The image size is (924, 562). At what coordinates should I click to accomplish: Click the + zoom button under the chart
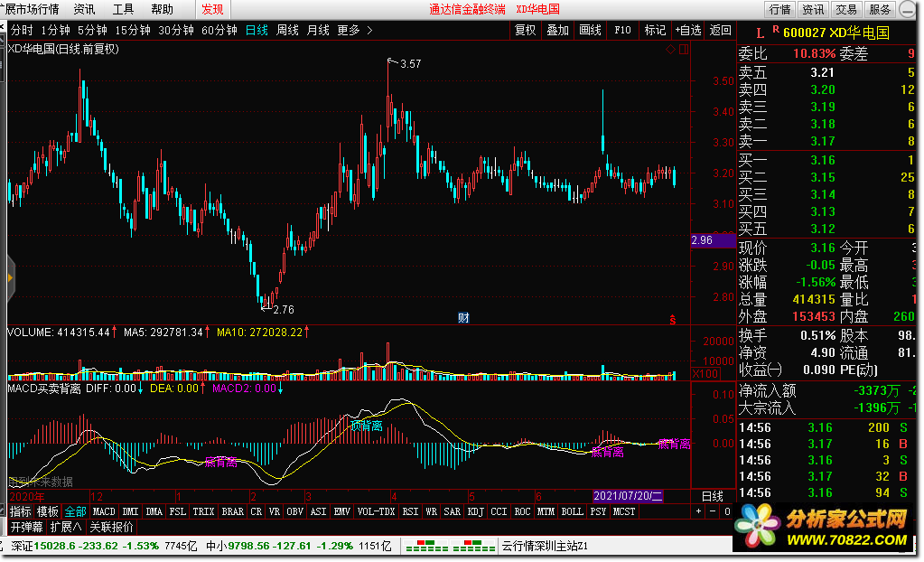pos(698,511)
